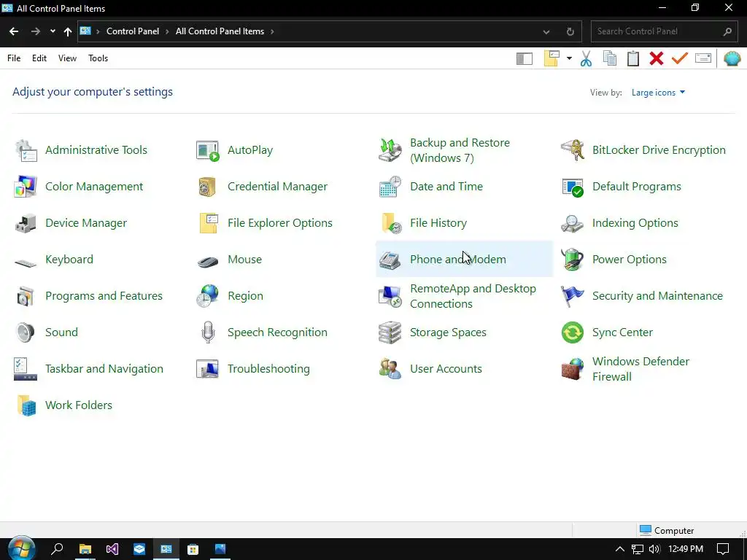Screen dimensions: 747x560
Task: Open the Speech Recognition microphone icon
Action: (x=208, y=332)
